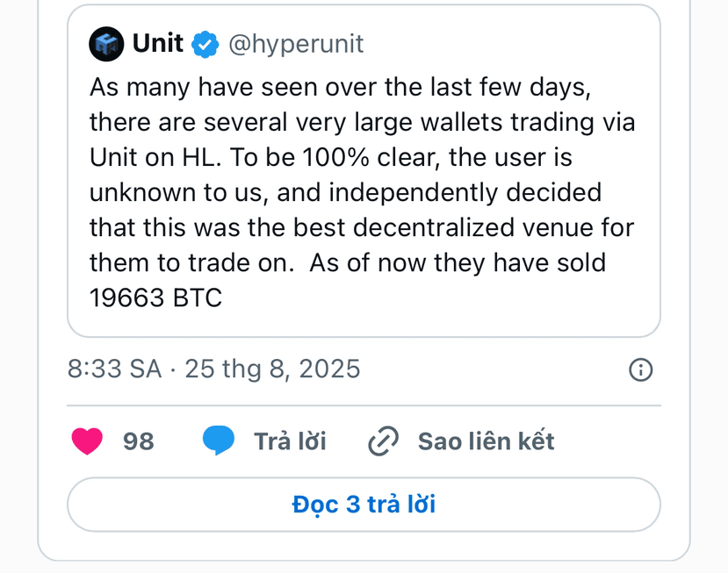Click the blue verified badge next to Unit
The width and height of the screenshot is (728, 573).
click(x=205, y=45)
